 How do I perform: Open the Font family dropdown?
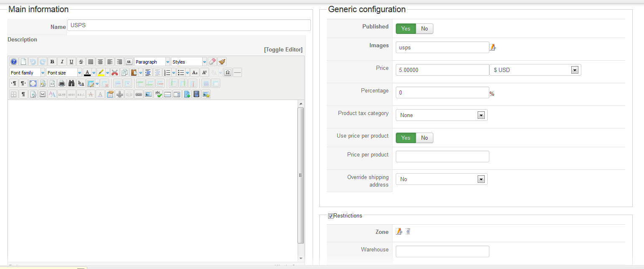(x=27, y=72)
